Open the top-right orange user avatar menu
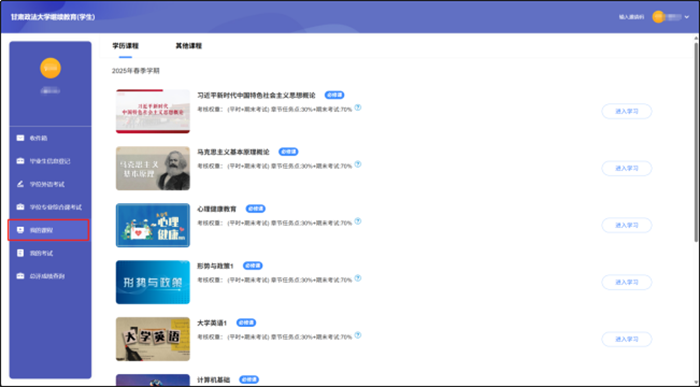700x387 pixels. pos(658,17)
